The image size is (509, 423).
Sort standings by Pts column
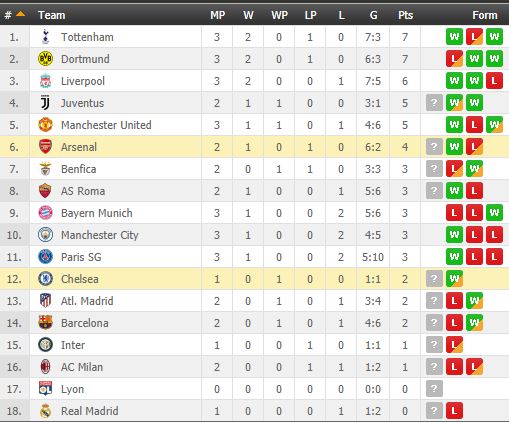coord(405,15)
